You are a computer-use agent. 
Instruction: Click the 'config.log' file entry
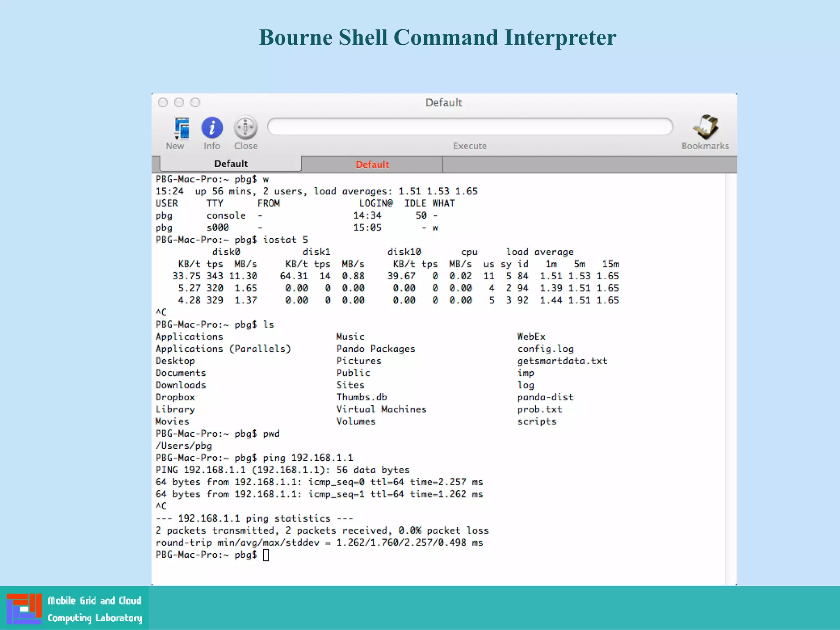pos(546,349)
